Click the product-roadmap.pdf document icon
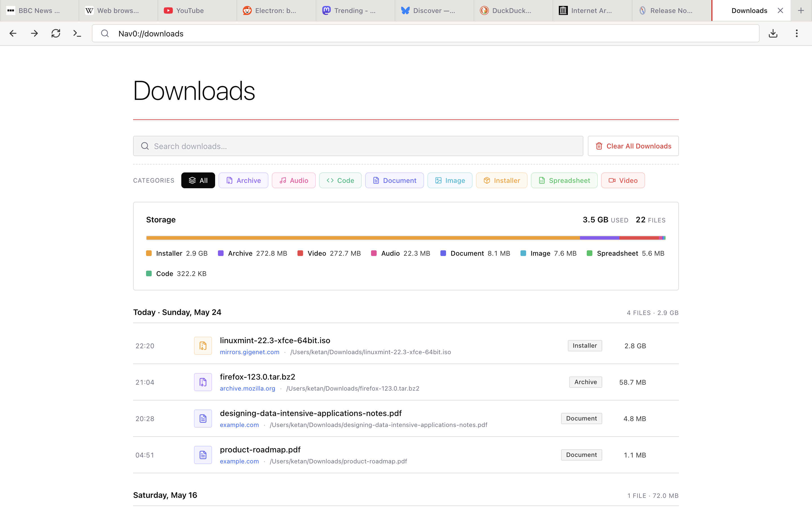Image resolution: width=812 pixels, height=508 pixels. point(203,455)
